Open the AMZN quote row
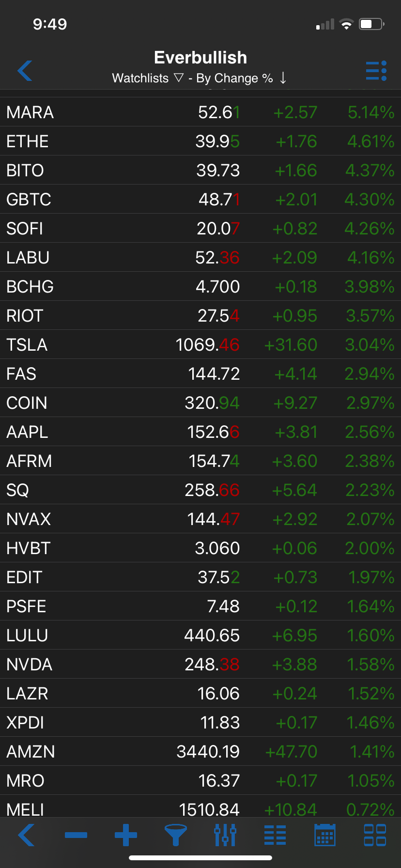This screenshot has width=401, height=868. tap(200, 752)
